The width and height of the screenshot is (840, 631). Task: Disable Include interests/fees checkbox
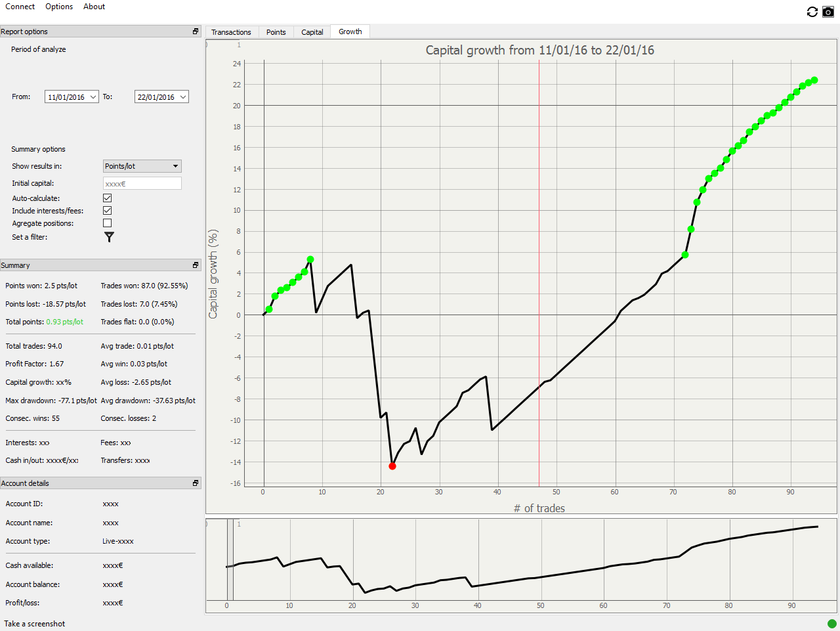[x=108, y=210]
